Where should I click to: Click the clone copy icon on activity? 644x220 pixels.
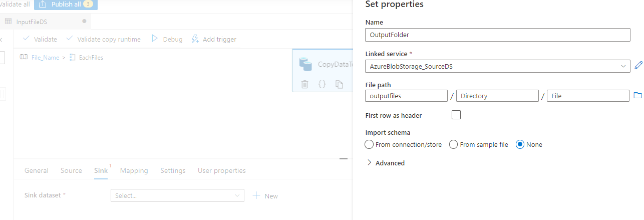[339, 84]
